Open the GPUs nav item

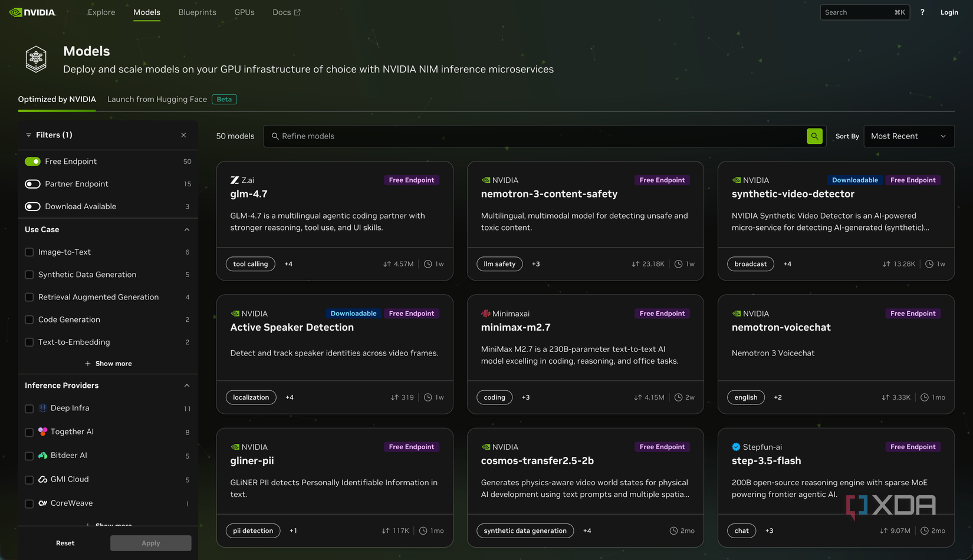[x=244, y=12]
